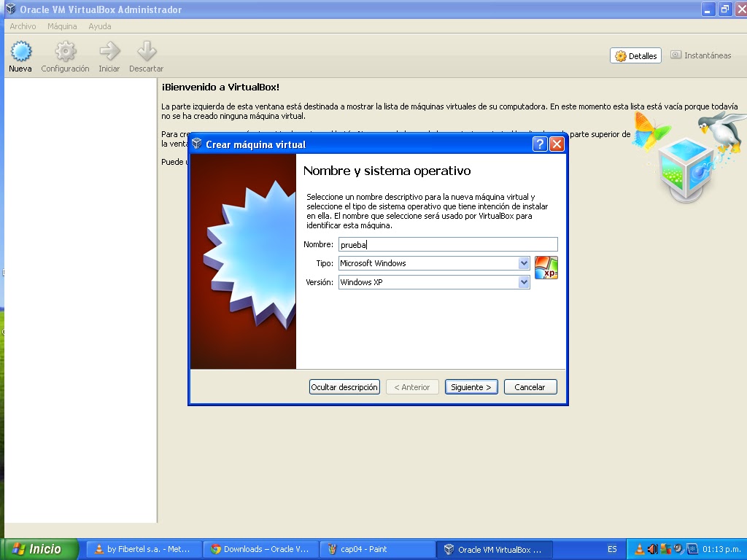Click the volume speaker tray icon
747x560 pixels.
[x=653, y=549]
